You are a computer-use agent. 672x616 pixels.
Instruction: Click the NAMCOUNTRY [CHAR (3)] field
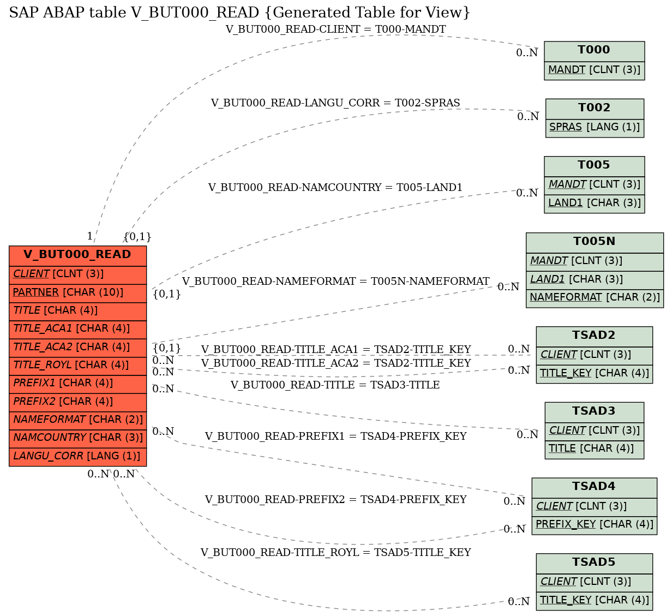pyautogui.click(x=77, y=438)
